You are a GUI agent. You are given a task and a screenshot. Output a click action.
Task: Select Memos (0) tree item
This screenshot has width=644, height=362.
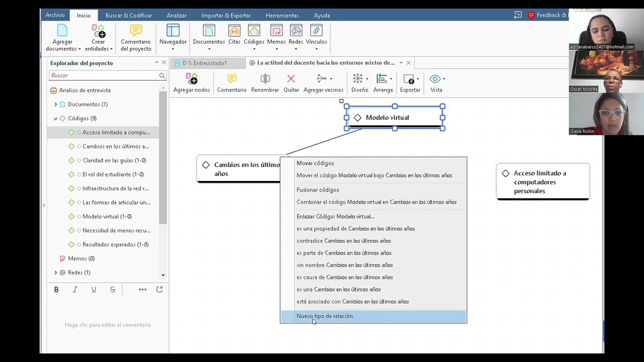click(x=81, y=258)
